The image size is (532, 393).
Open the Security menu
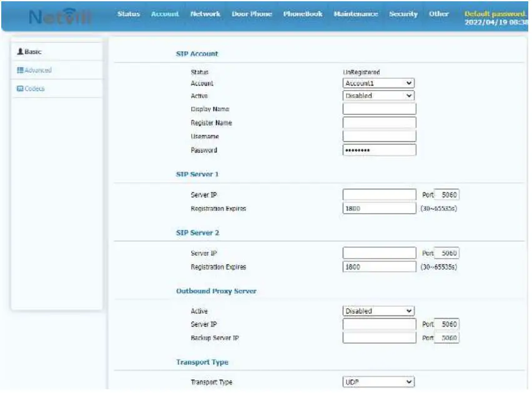pyautogui.click(x=403, y=14)
